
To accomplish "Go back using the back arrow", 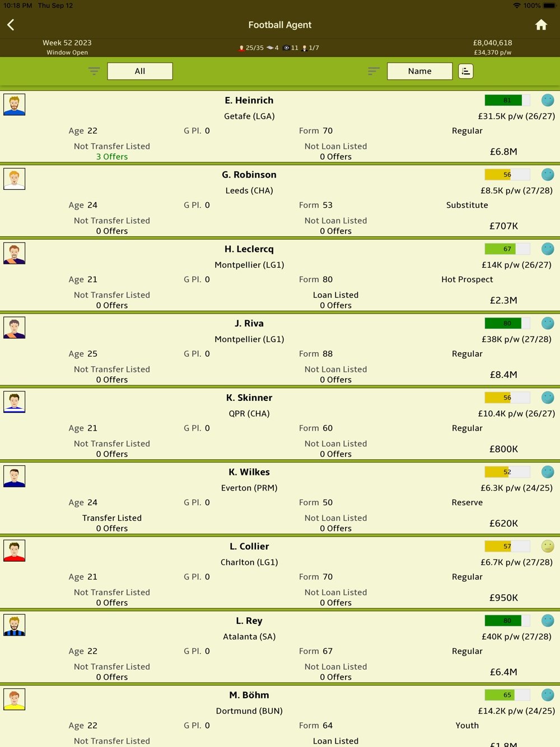I will pyautogui.click(x=11, y=25).
